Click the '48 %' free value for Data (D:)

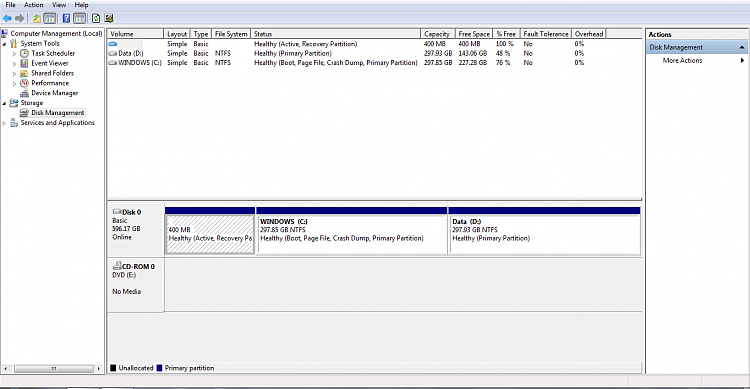click(x=503, y=54)
